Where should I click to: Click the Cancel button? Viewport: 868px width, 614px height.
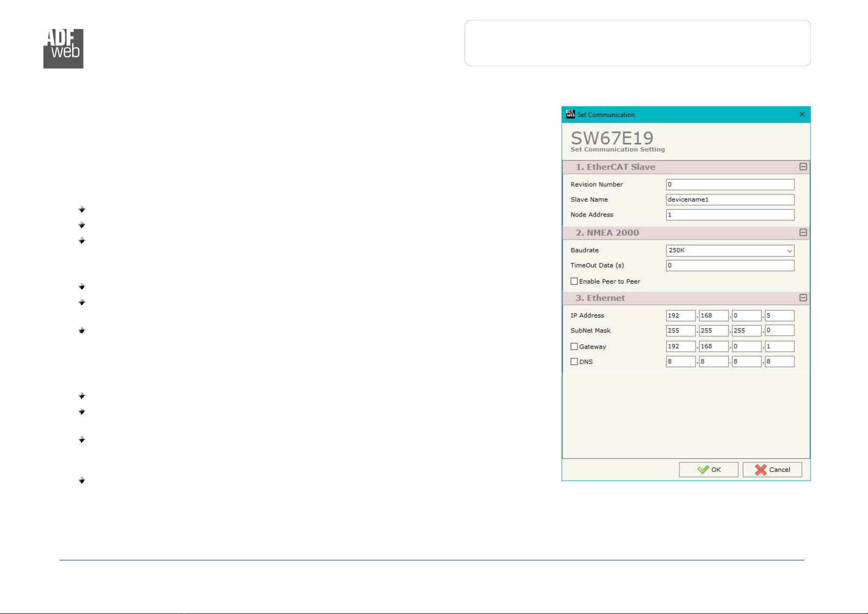pos(772,470)
